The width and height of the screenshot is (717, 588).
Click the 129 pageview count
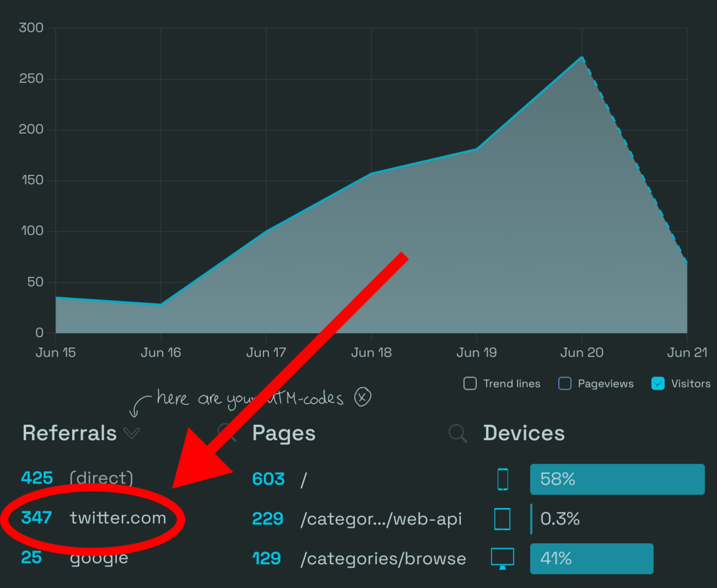pyautogui.click(x=266, y=559)
